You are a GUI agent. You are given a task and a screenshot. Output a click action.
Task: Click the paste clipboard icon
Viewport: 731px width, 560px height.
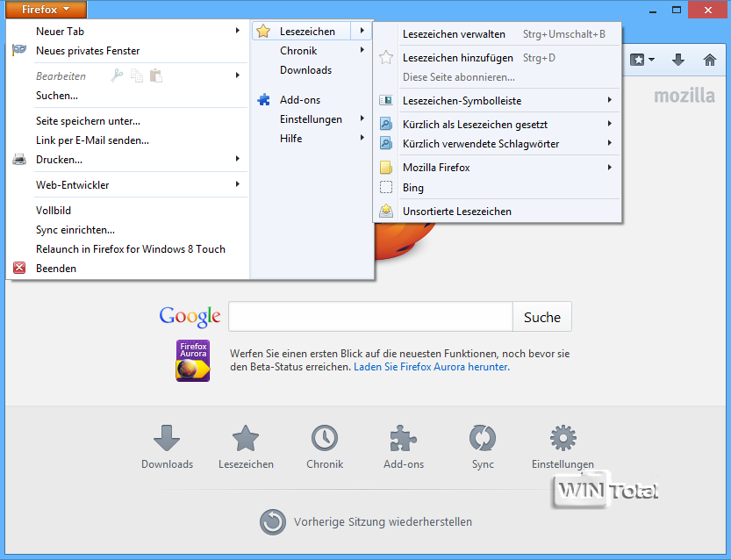155,75
